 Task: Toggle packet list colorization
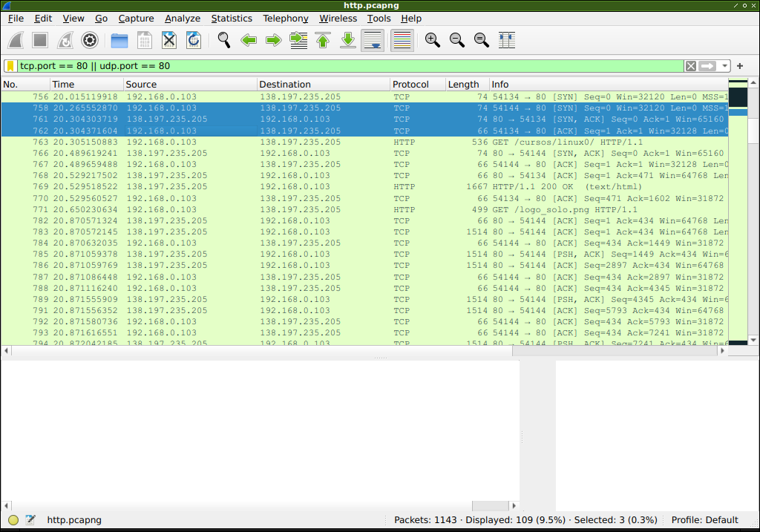[x=402, y=40]
